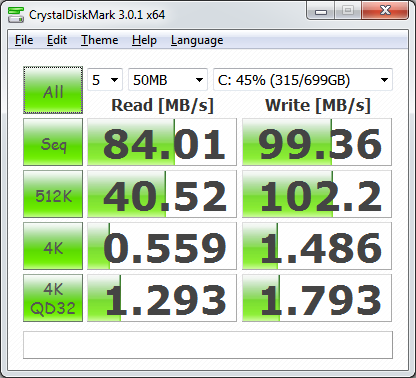Select the 512K read result 40.52
The image size is (416, 378).
tap(162, 194)
